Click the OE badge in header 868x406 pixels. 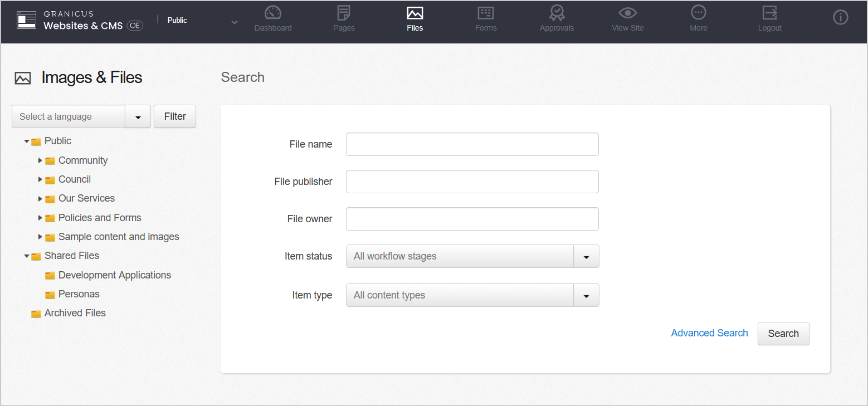pos(135,26)
